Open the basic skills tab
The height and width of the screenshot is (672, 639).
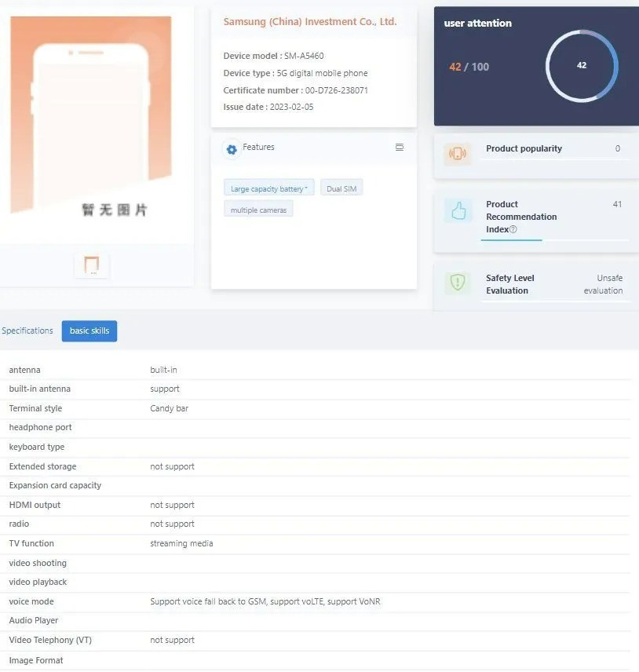(x=89, y=331)
